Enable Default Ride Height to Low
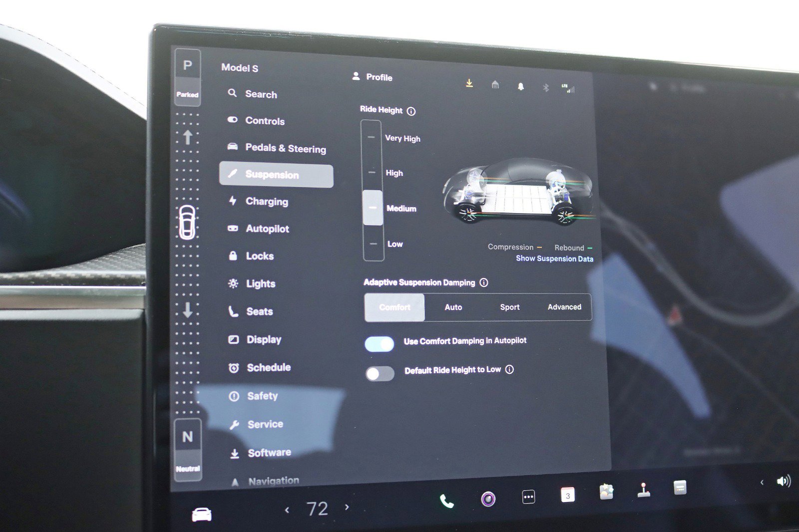 tap(381, 374)
